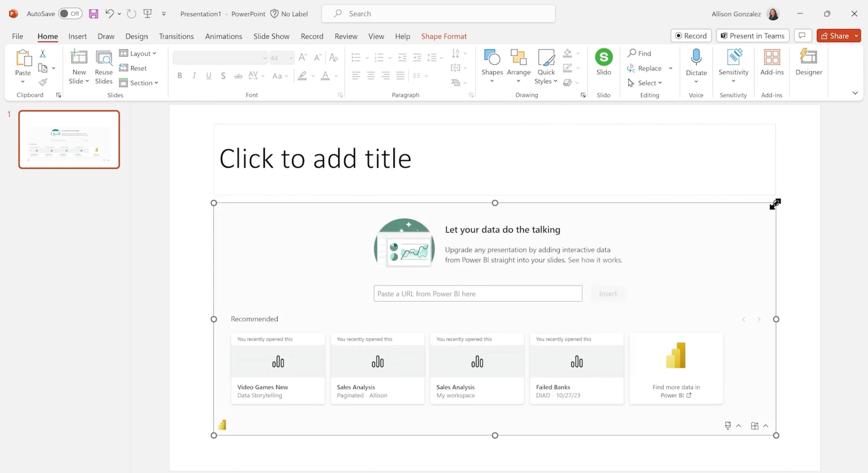Open the Transitions ribbon tab
Viewport: 868px width, 473px height.
176,36
